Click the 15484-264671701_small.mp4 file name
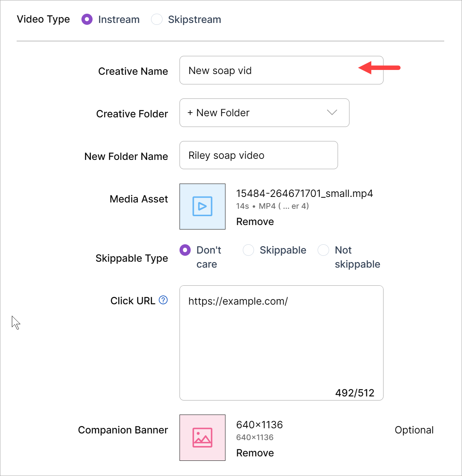Viewport: 462px width, 476px height. point(304,194)
